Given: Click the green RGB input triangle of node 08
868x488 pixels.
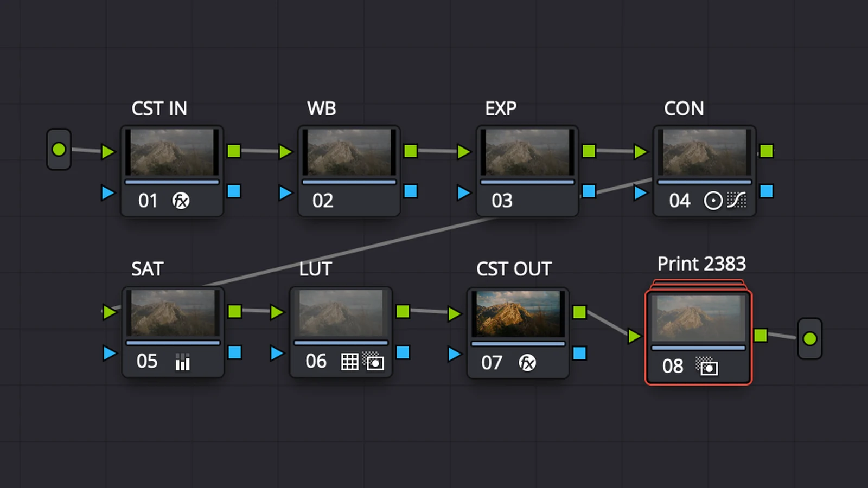Looking at the screenshot, I should coord(634,336).
